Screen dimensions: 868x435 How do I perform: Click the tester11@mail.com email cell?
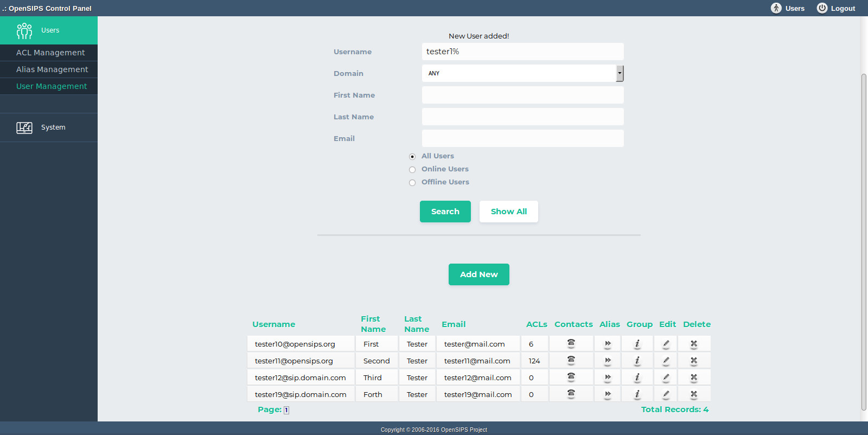click(x=478, y=361)
